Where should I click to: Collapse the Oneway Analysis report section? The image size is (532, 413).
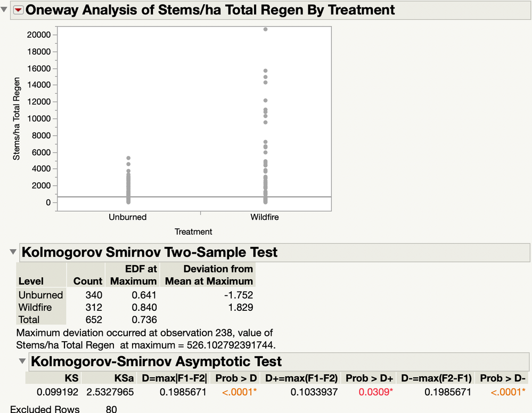(5, 9)
